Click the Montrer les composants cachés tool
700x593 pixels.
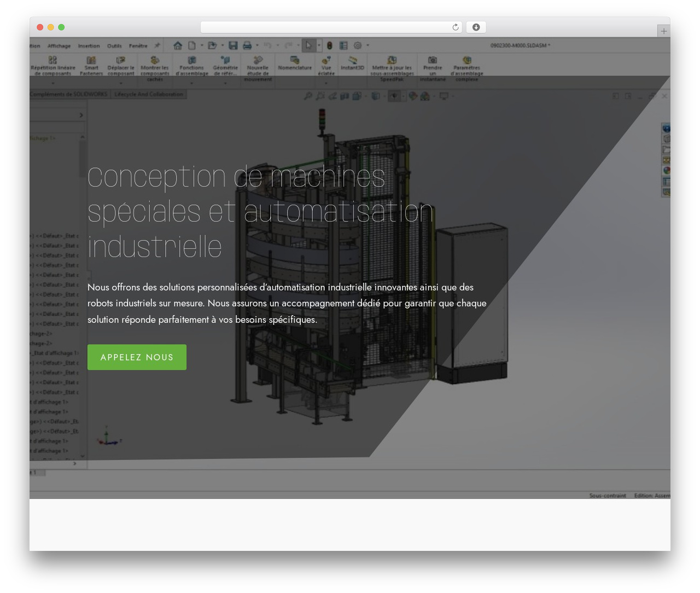click(x=155, y=68)
